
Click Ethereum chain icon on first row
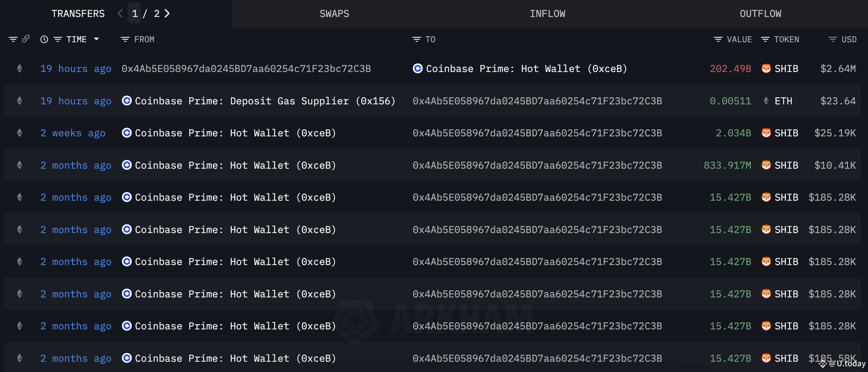pos(20,69)
